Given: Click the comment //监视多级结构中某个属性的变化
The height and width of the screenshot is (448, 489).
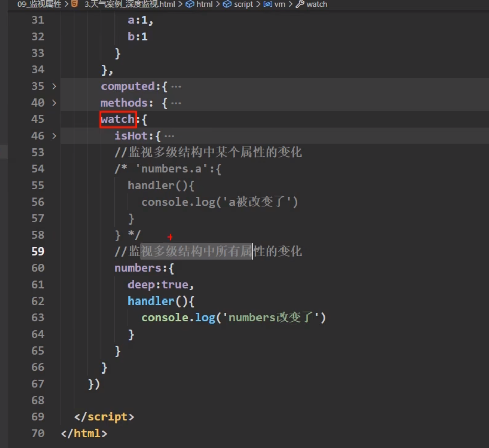Looking at the screenshot, I should [x=208, y=152].
